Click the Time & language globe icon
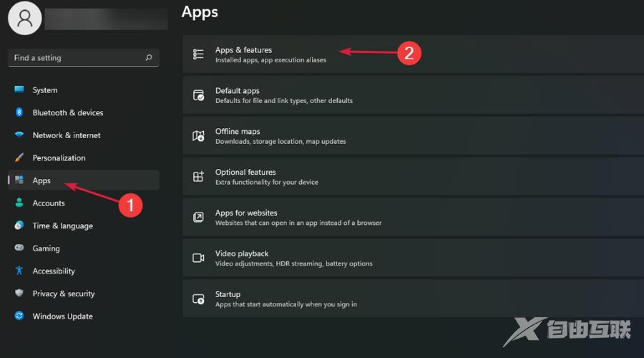This screenshot has width=644, height=358. (19, 226)
